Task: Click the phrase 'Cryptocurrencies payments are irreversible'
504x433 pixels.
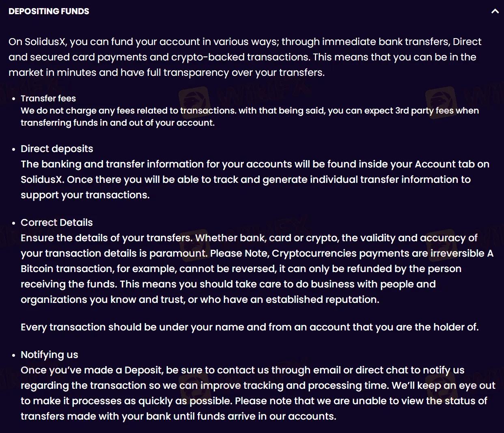Action: click(x=378, y=253)
